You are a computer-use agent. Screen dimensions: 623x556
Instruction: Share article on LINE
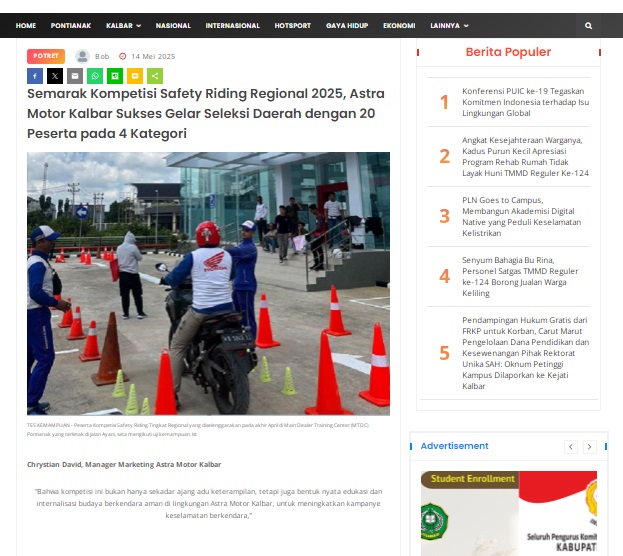(115, 76)
